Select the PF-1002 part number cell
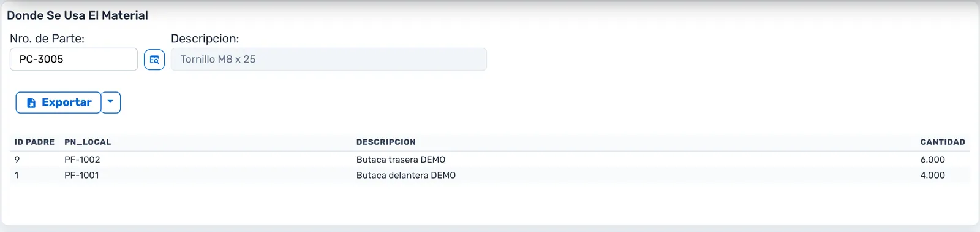The height and width of the screenshot is (232, 980). 82,160
